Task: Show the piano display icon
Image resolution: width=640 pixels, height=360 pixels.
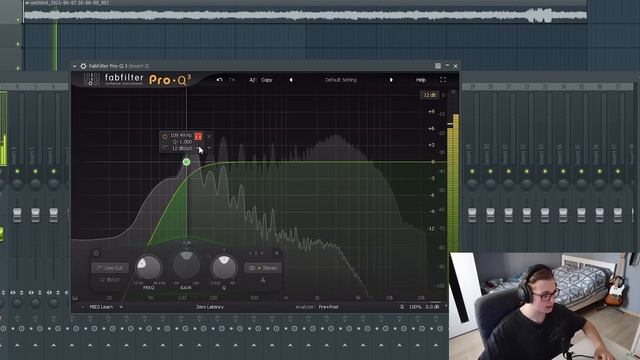Action: pos(75,298)
